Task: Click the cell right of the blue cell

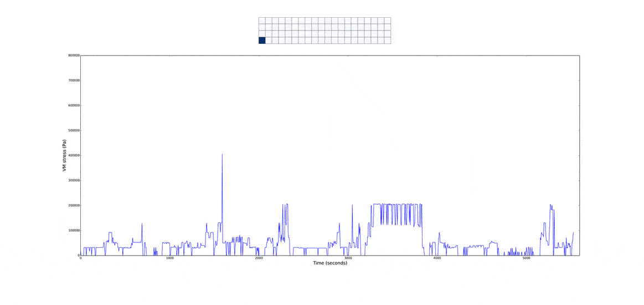Action: point(269,40)
